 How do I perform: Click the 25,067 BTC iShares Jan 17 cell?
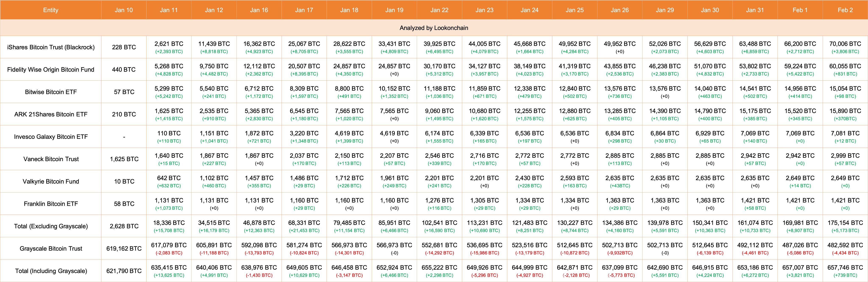click(304, 47)
